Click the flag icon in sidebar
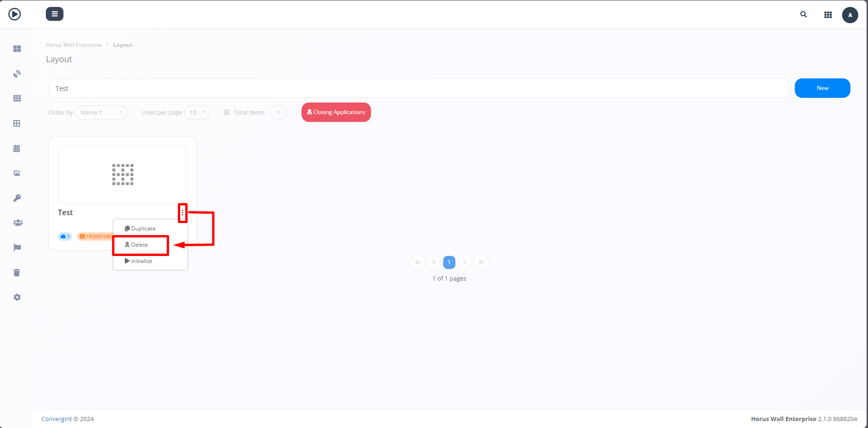The height and width of the screenshot is (428, 868). point(17,248)
